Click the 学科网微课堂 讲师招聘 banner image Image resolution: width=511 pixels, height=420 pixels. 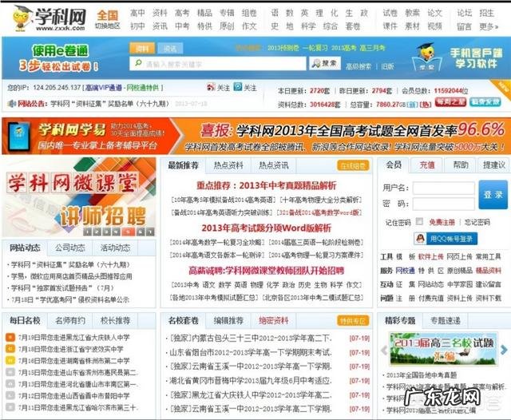pos(79,197)
